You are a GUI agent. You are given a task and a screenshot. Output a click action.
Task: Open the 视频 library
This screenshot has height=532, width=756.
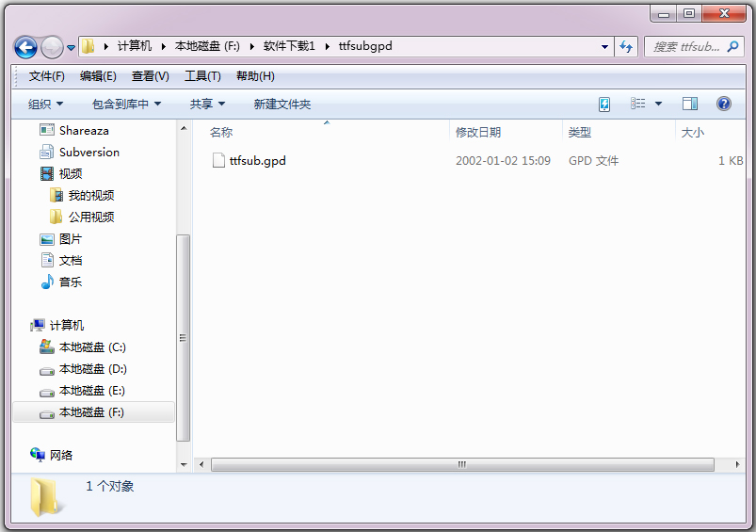point(61,173)
